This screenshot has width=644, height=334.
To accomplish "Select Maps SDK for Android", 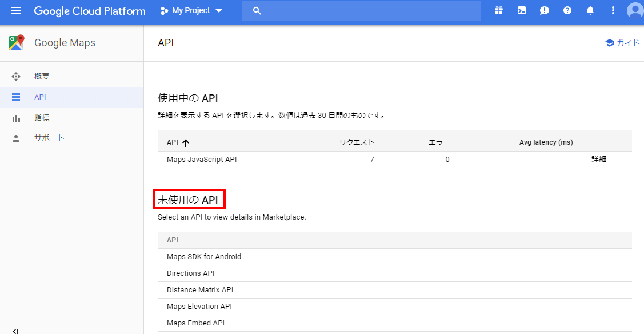I will pos(395,257).
